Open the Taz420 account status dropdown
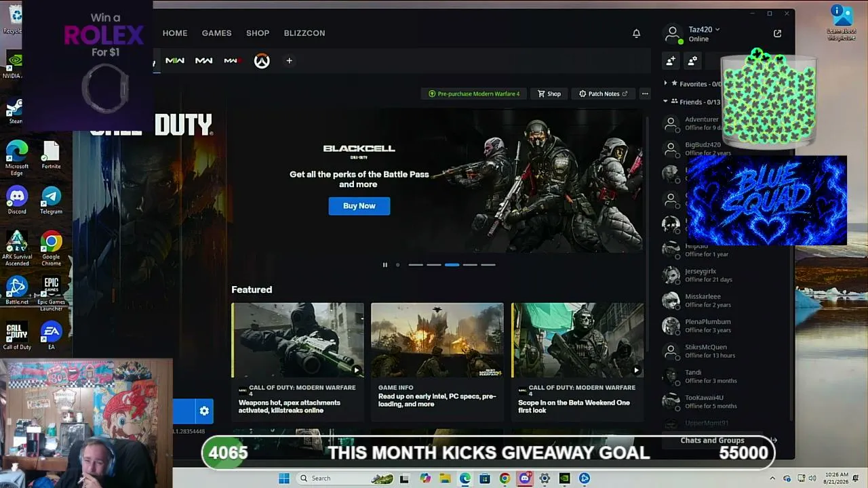This screenshot has width=868, height=488. tap(704, 30)
